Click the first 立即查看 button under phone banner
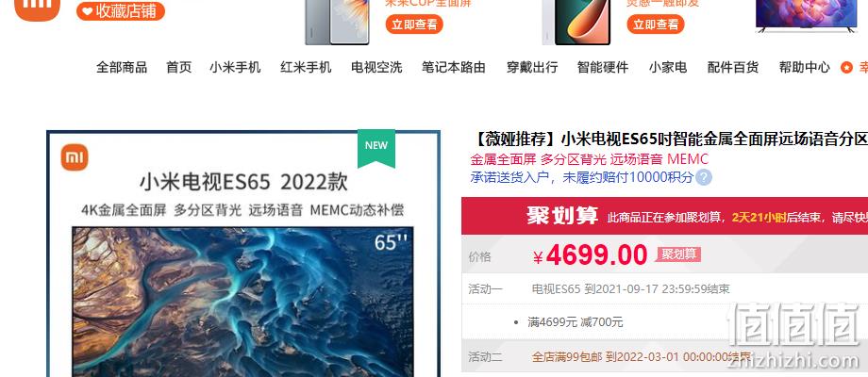 (x=414, y=25)
